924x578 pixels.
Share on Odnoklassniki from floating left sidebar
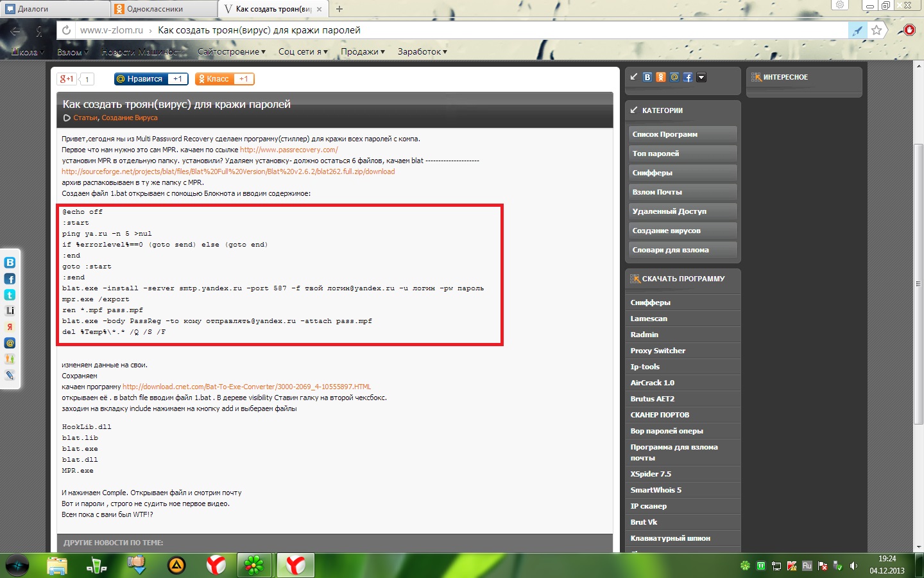tap(10, 359)
